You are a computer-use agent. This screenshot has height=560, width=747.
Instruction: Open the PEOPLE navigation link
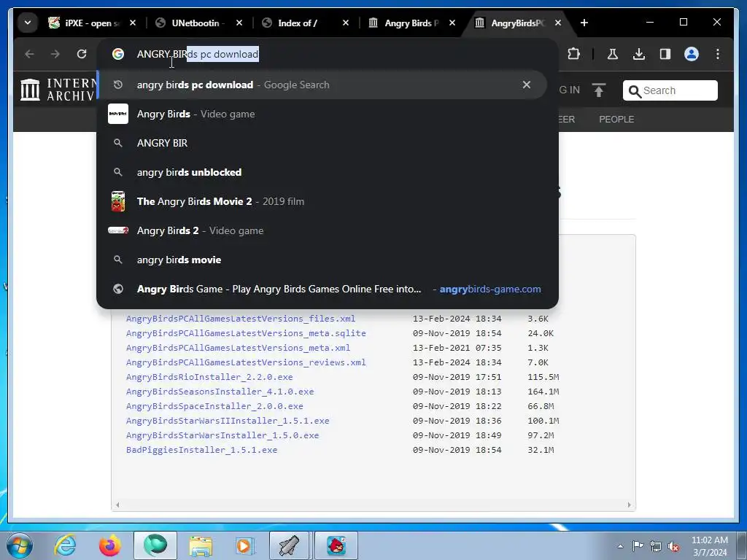click(616, 120)
